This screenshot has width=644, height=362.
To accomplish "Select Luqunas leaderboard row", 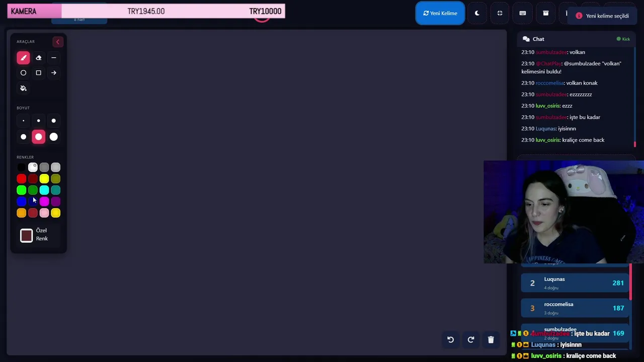I will coord(576,283).
